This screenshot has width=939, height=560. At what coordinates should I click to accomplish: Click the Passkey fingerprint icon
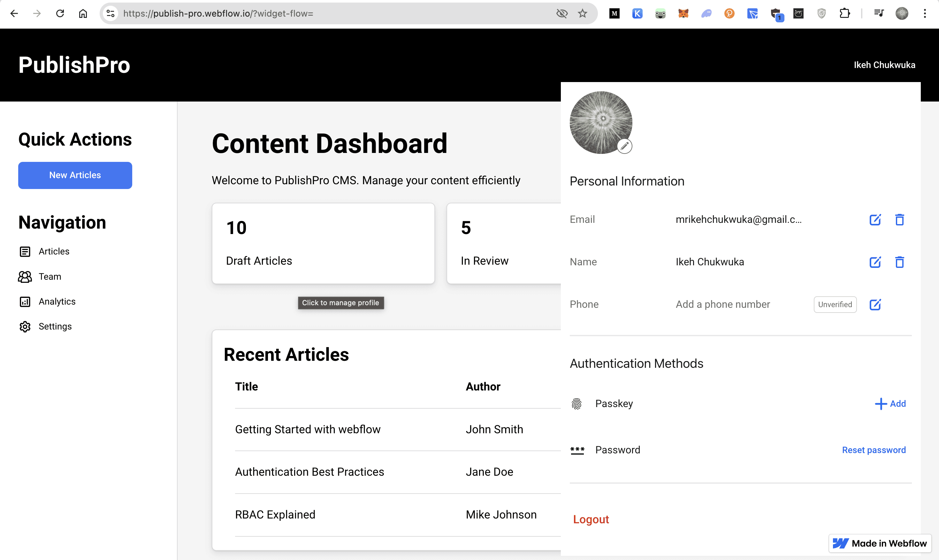(x=576, y=404)
